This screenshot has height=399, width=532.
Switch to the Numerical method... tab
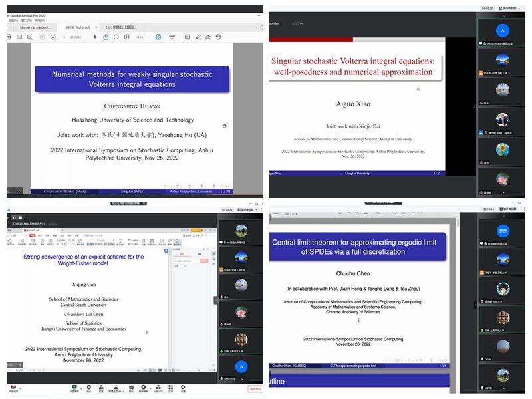pos(35,27)
